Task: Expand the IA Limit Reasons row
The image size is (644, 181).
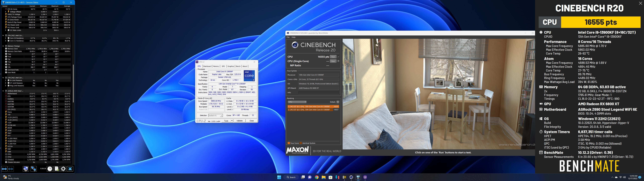Action: tap(6, 80)
